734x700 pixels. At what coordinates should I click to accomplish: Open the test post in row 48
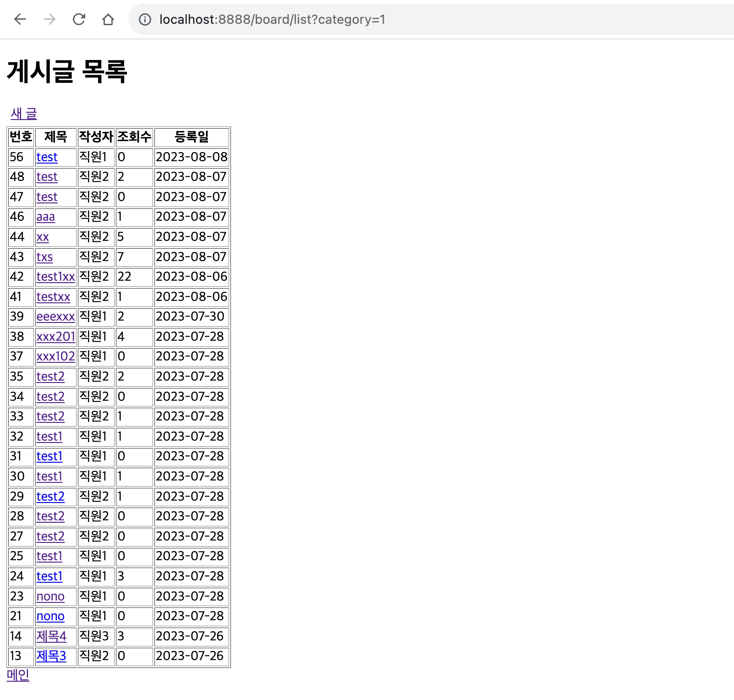[x=47, y=177]
